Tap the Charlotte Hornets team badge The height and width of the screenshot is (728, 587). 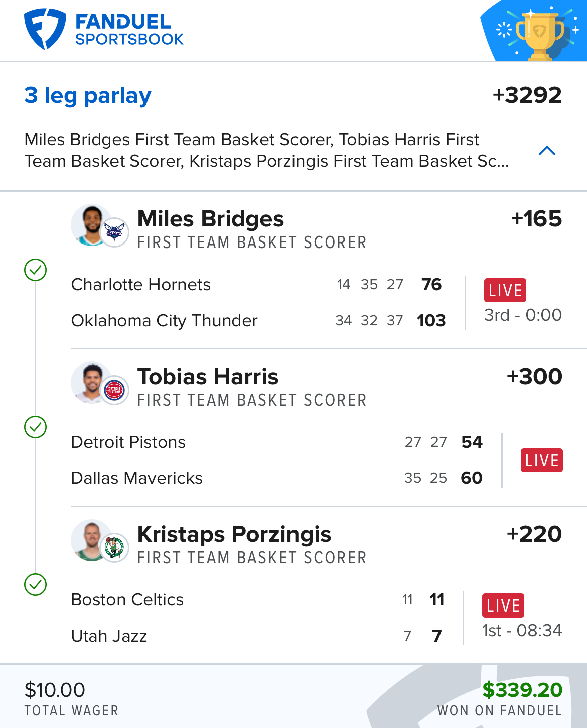point(115,232)
